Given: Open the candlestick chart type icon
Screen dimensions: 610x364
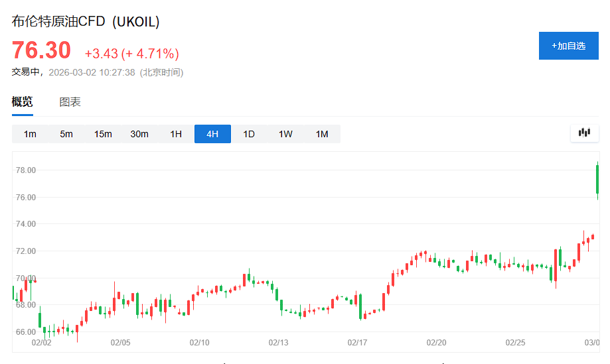Looking at the screenshot, I should (x=584, y=133).
